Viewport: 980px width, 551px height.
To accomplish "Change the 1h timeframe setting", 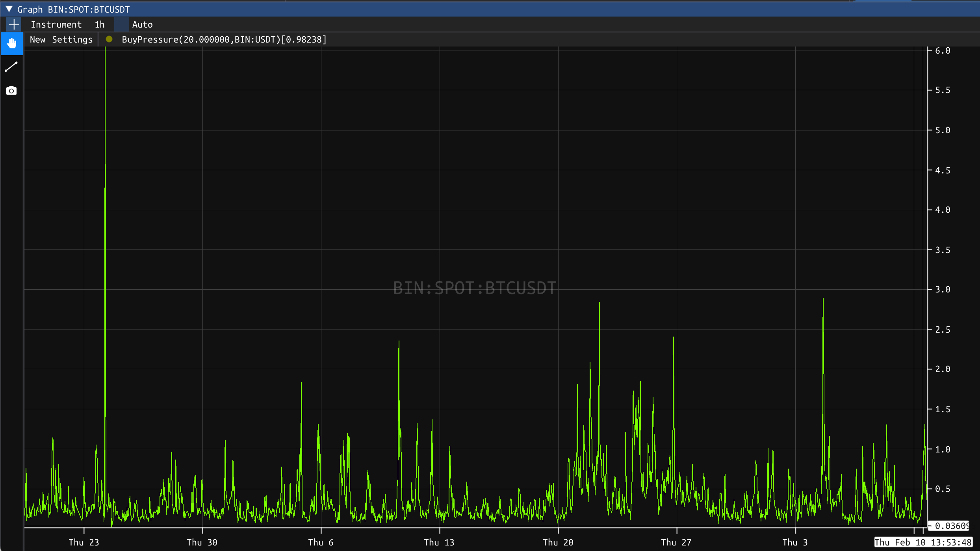I will coord(100,24).
